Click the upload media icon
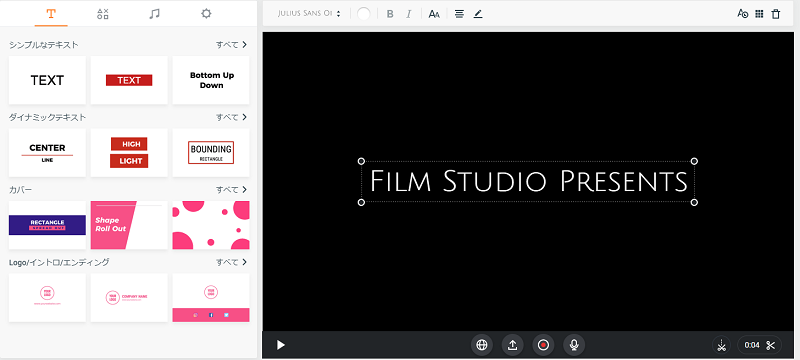Viewport: 800px width, 360px height. 513,345
